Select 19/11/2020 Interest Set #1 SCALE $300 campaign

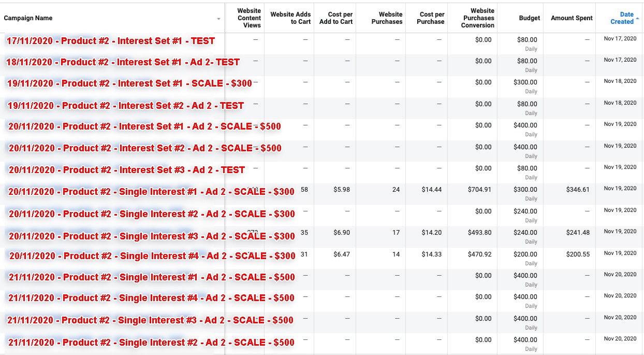(x=129, y=83)
